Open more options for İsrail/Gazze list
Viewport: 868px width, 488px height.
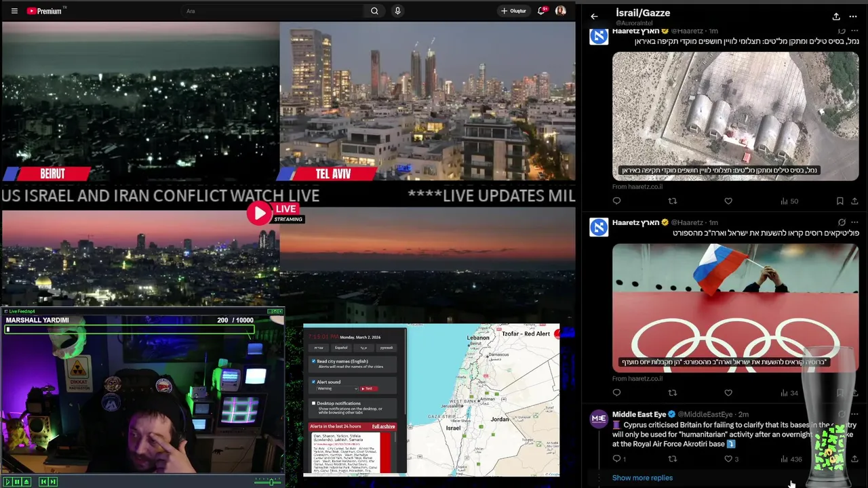[x=853, y=16]
